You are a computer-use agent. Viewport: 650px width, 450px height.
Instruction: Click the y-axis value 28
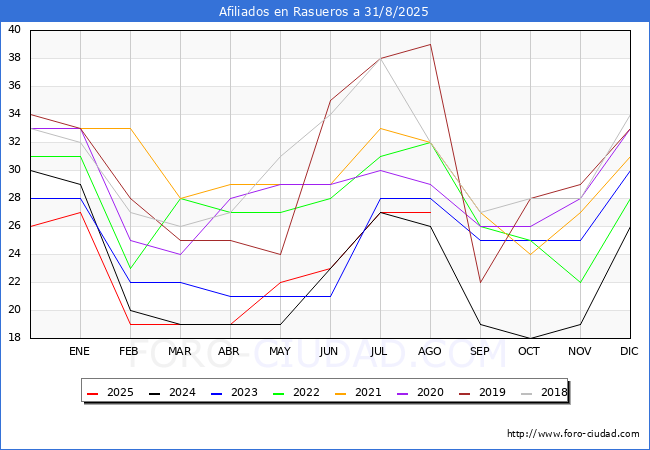(15, 198)
